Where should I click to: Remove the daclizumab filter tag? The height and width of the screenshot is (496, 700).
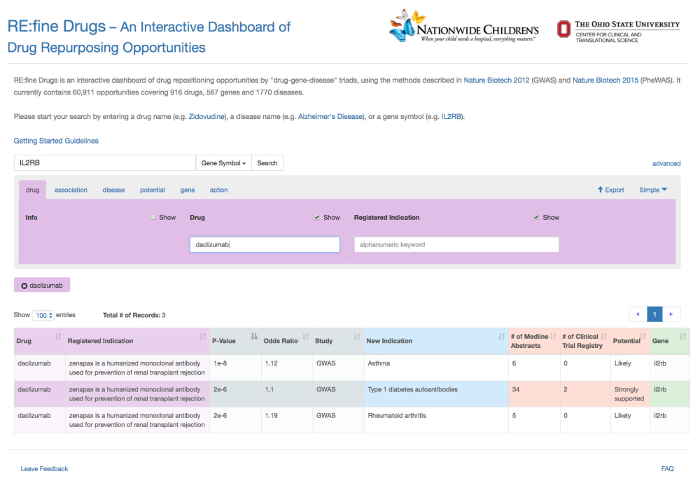click(24, 285)
